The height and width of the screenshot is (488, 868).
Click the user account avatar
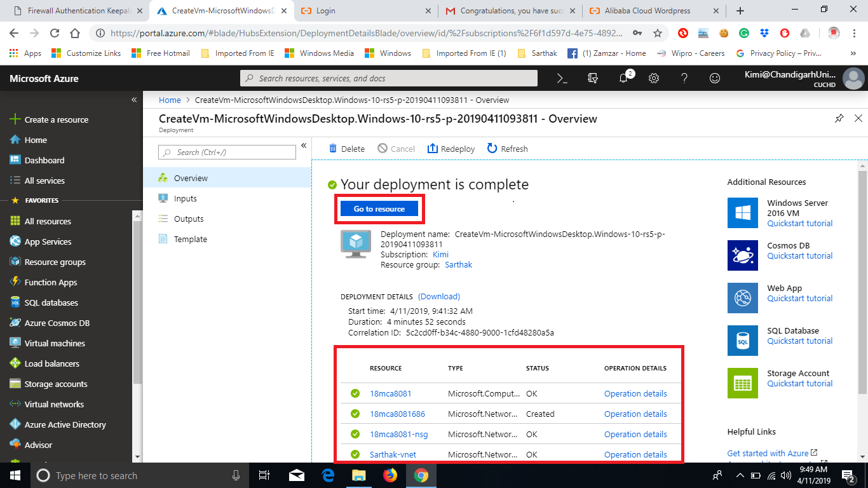click(853, 79)
